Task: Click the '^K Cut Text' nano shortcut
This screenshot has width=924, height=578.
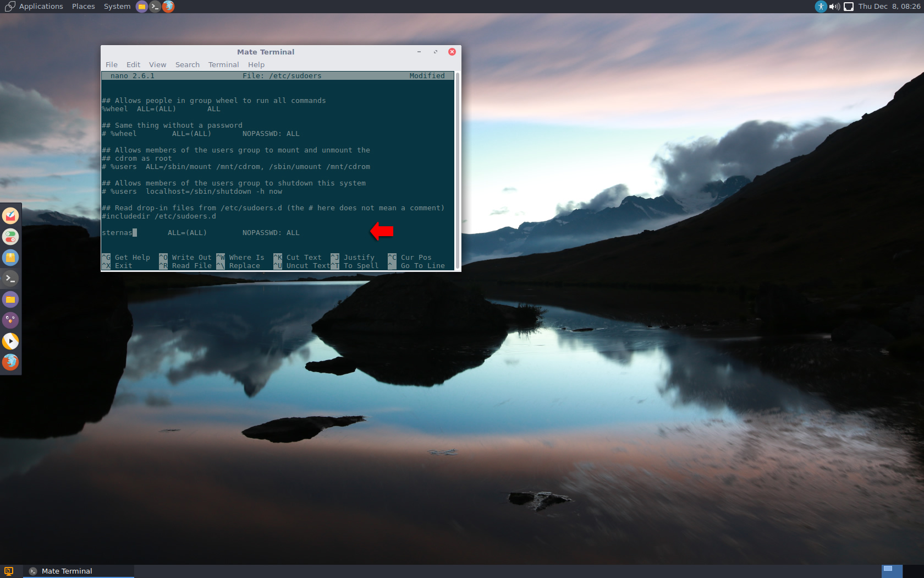Action: point(298,258)
